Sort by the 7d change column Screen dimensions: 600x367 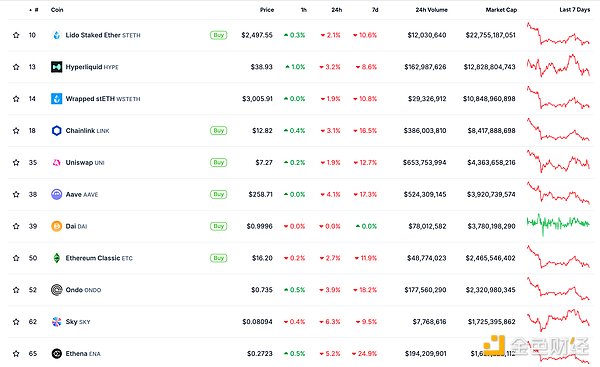pos(375,10)
